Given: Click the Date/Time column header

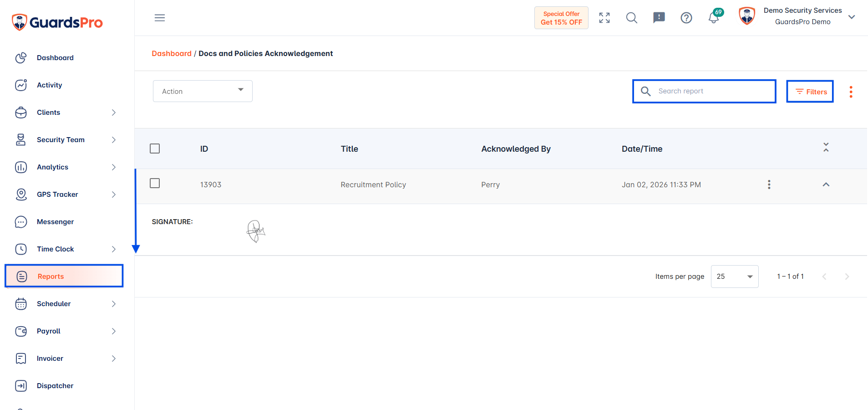Looking at the screenshot, I should pos(642,149).
